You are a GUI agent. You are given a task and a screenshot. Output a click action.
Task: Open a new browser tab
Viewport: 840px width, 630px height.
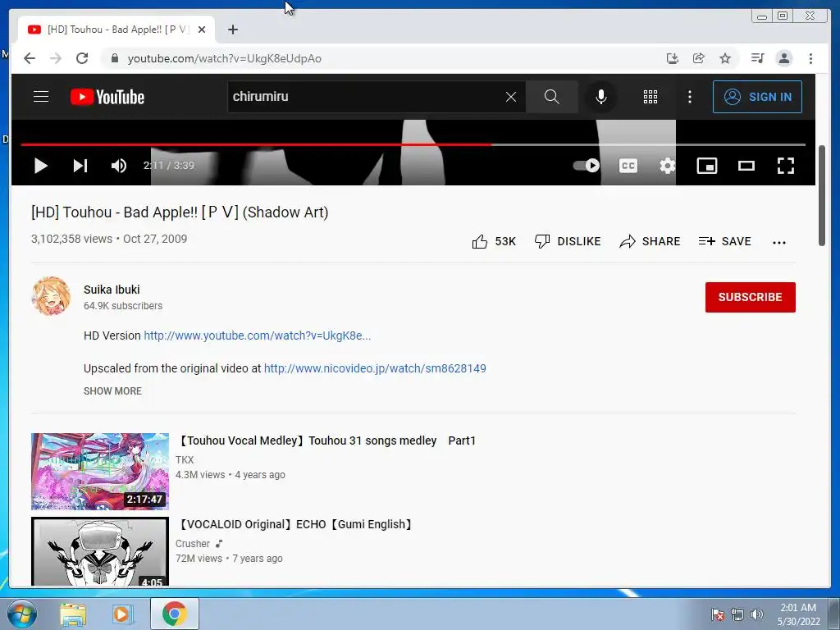click(x=232, y=30)
